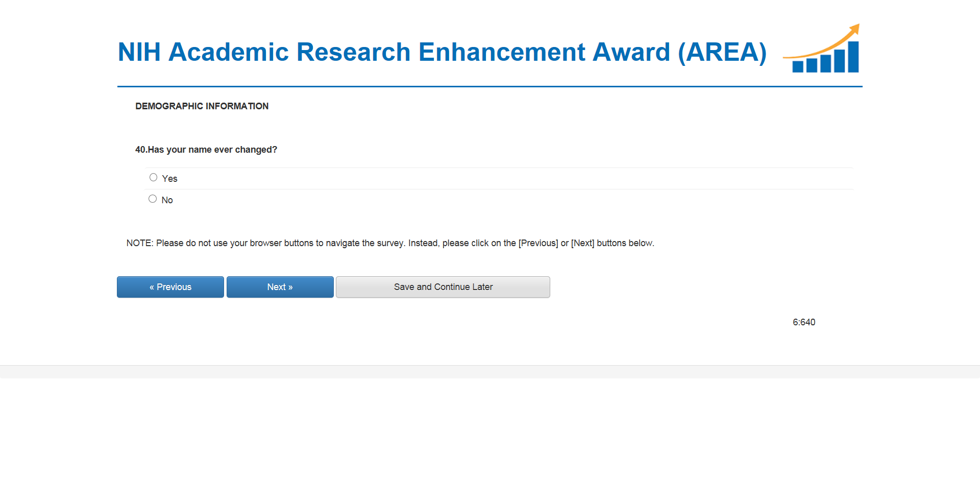The width and height of the screenshot is (980, 478).
Task: Advance using the Next button
Action: (280, 287)
